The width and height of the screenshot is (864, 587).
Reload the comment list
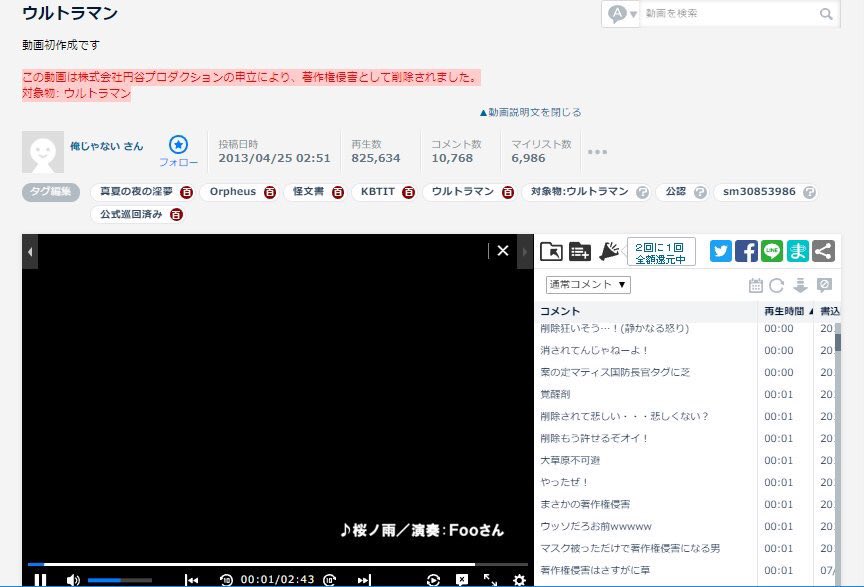777,286
